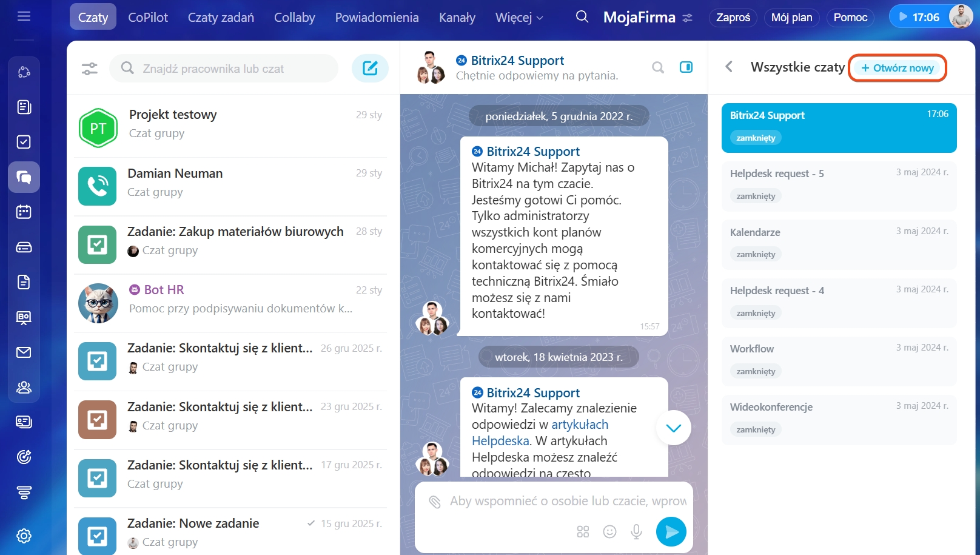The image size is (980, 555).
Task: Open the documents icon in sidebar
Action: (24, 282)
